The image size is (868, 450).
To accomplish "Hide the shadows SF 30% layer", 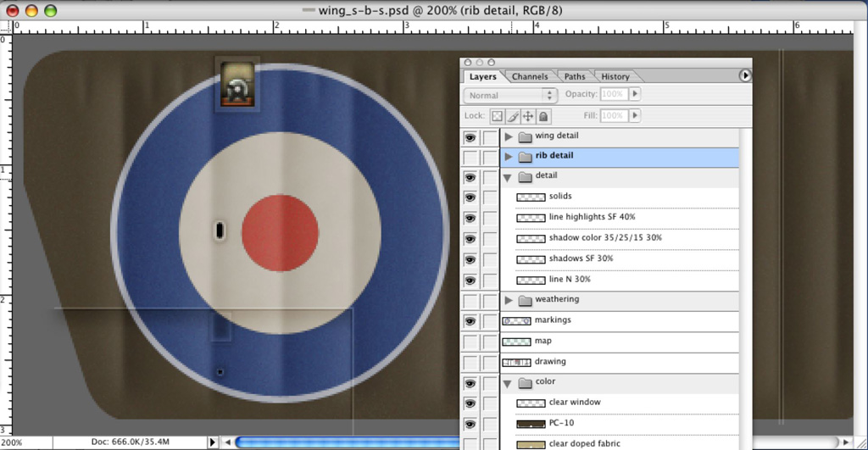I will [470, 259].
